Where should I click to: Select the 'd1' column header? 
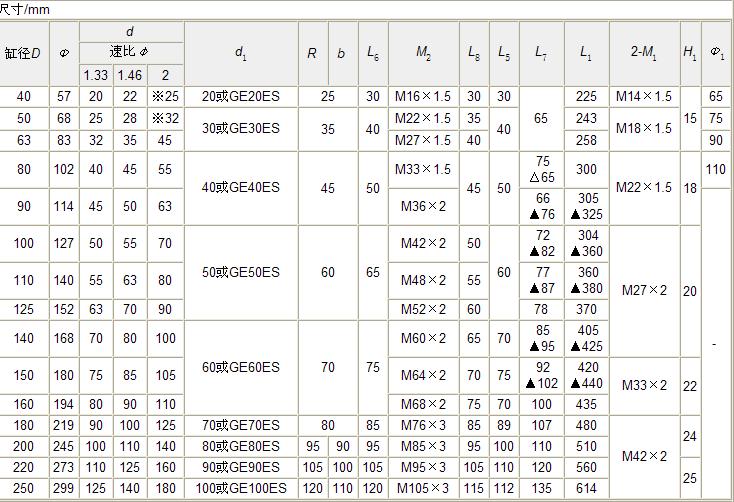pos(241,53)
